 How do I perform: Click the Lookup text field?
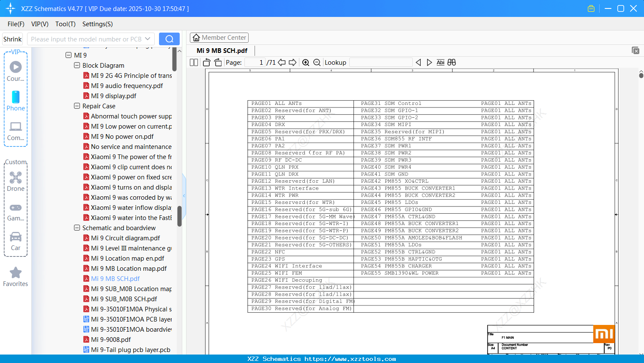(x=381, y=63)
